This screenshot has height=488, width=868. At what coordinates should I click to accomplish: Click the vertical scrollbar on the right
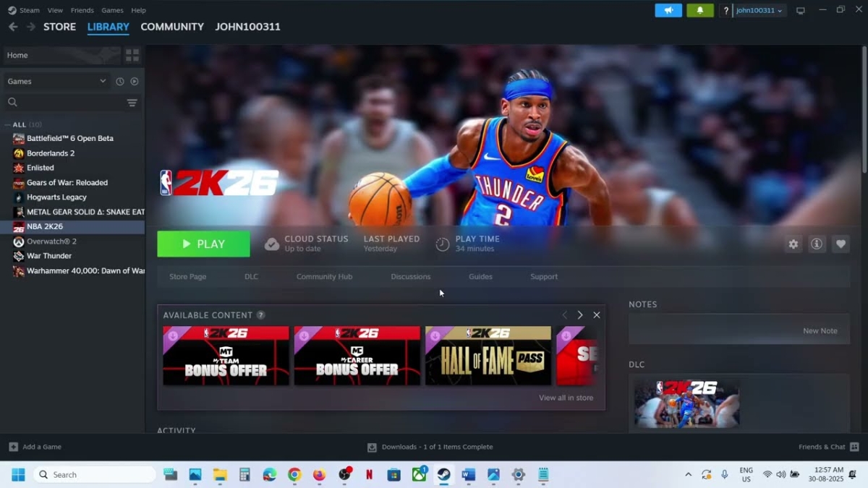[864, 108]
